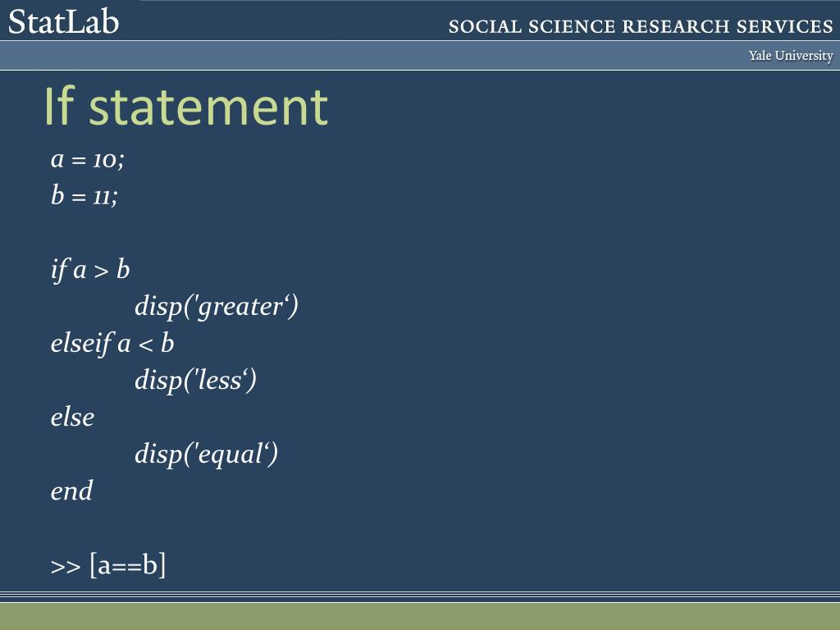Click the word 'less' in the code
The width and height of the screenshot is (840, 630).
click(220, 381)
